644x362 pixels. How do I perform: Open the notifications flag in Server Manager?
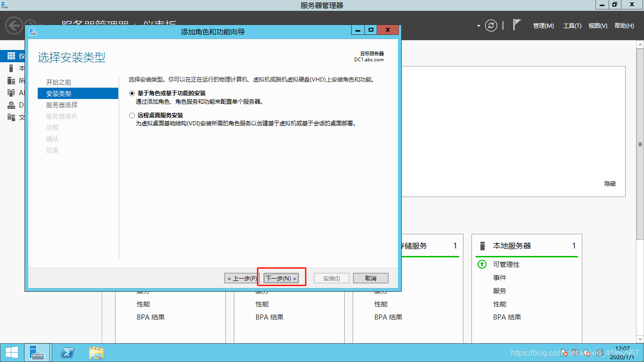coord(517,25)
